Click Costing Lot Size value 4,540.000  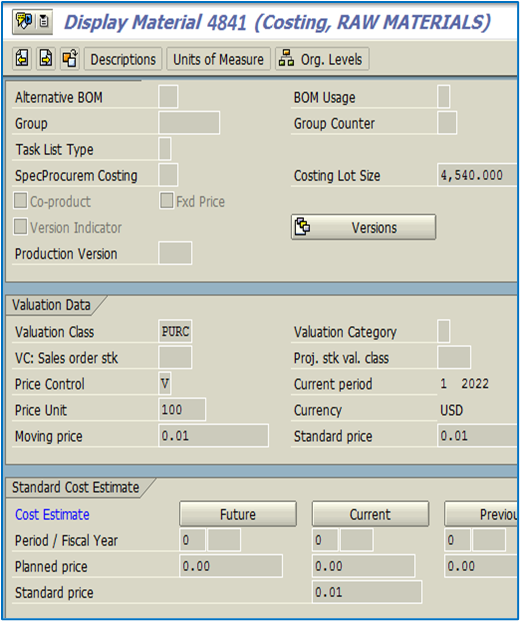[477, 175]
